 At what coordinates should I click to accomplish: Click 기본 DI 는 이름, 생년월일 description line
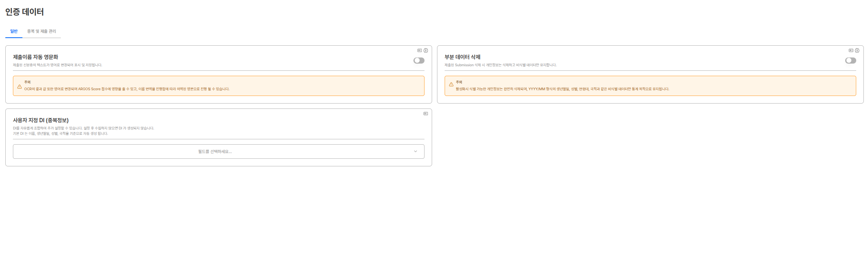point(60,134)
